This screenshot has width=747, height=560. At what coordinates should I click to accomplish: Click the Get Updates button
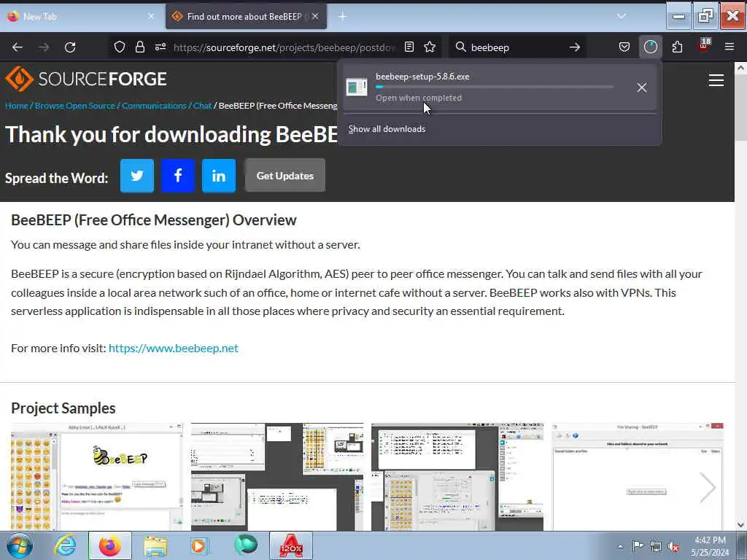click(x=285, y=175)
